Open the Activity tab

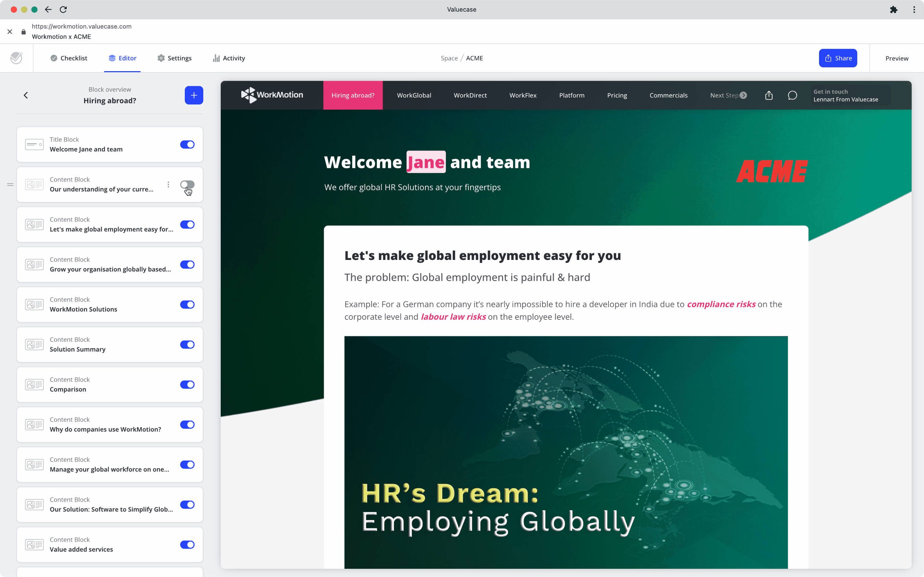tap(229, 58)
